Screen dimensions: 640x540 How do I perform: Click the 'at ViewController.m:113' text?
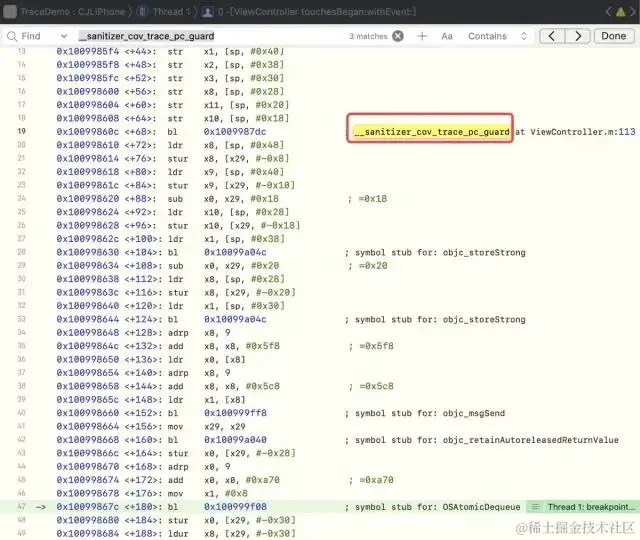(x=575, y=132)
